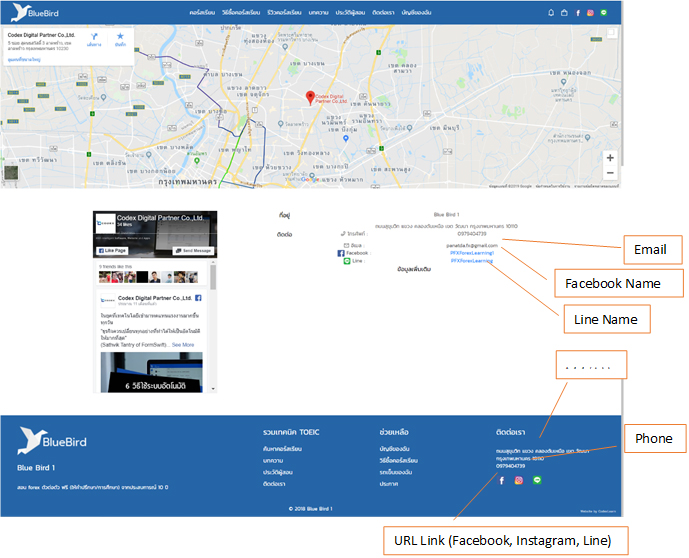Click the green Line icon in header
The image size is (689, 558).
coord(603,13)
